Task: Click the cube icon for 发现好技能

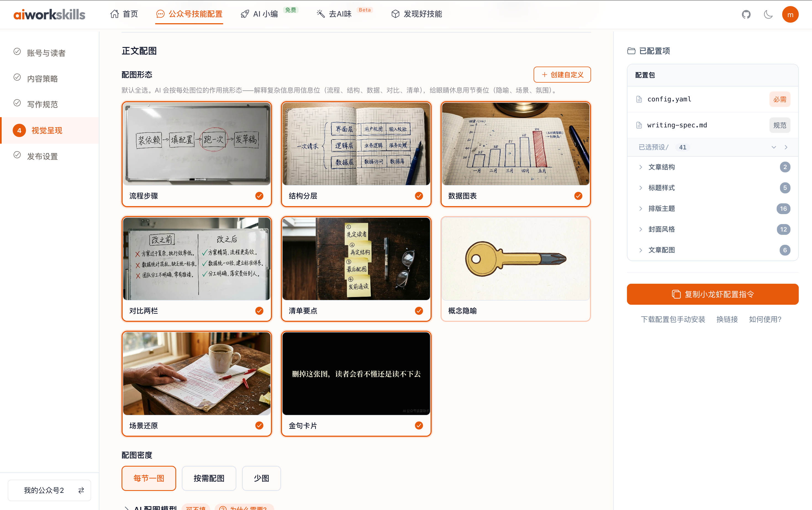Action: [x=395, y=14]
